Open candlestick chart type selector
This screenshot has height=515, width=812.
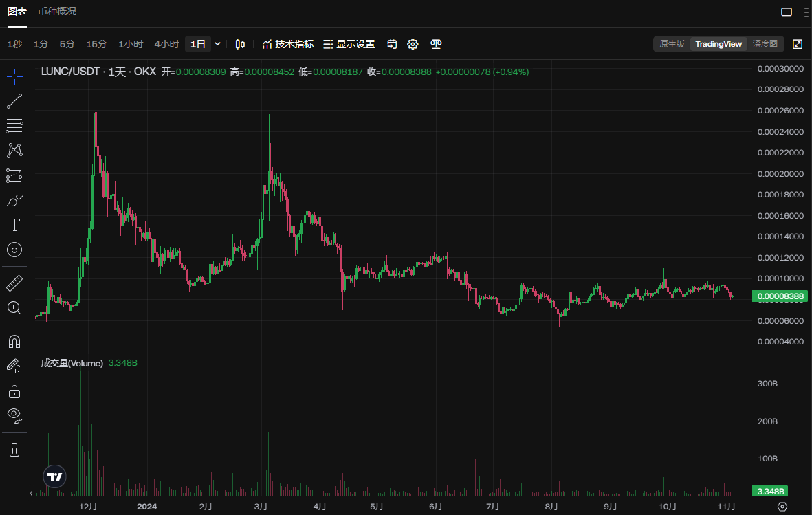pyautogui.click(x=240, y=44)
